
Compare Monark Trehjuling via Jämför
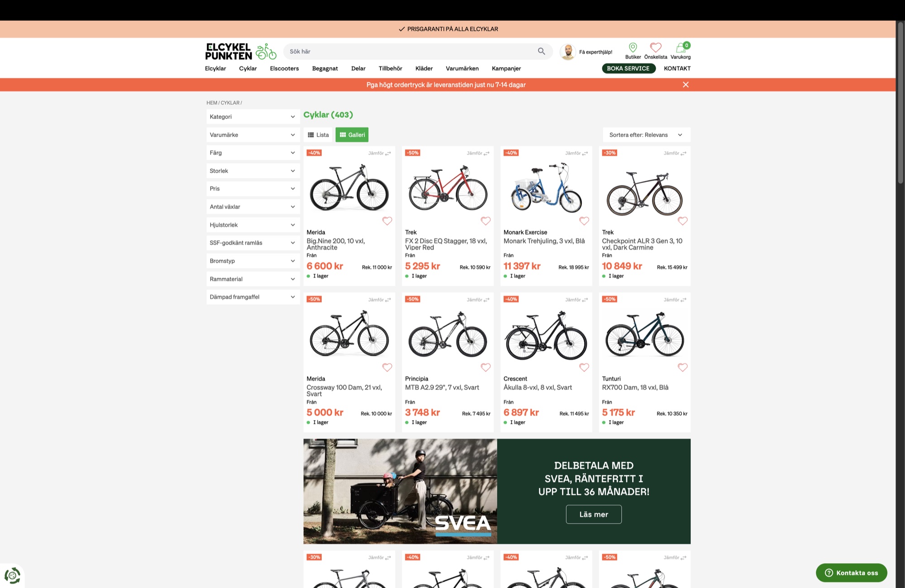(576, 153)
